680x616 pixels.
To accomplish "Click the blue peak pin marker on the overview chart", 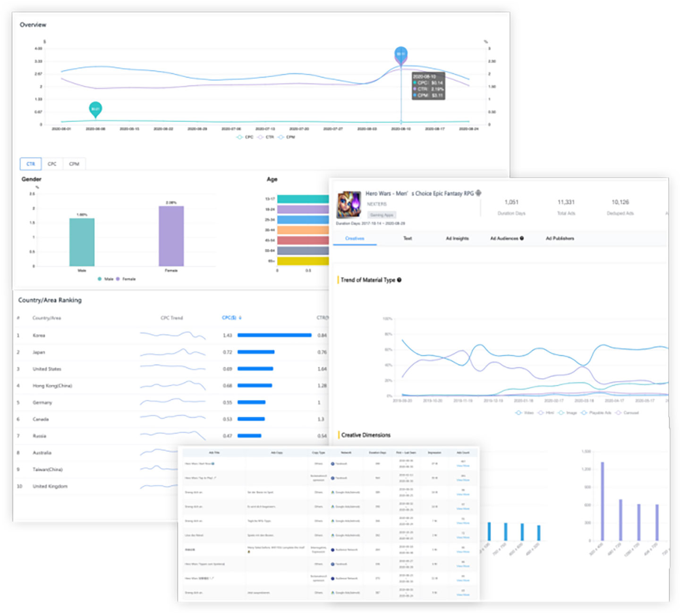I will point(401,54).
